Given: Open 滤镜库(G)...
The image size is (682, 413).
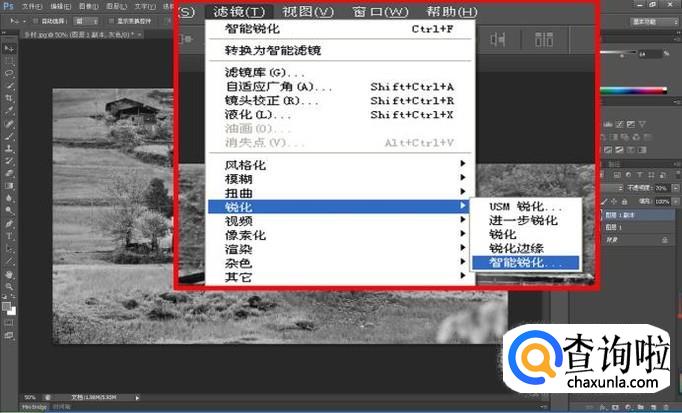Looking at the screenshot, I should [x=340, y=72].
